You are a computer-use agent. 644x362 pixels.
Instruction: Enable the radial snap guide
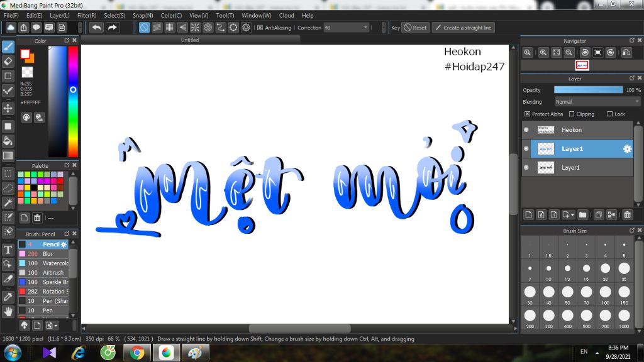click(195, 28)
